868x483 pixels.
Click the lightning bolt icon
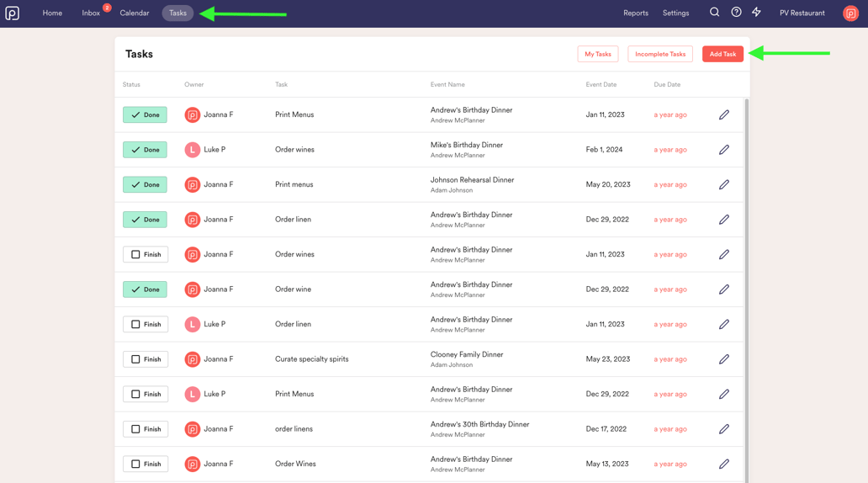pos(757,12)
